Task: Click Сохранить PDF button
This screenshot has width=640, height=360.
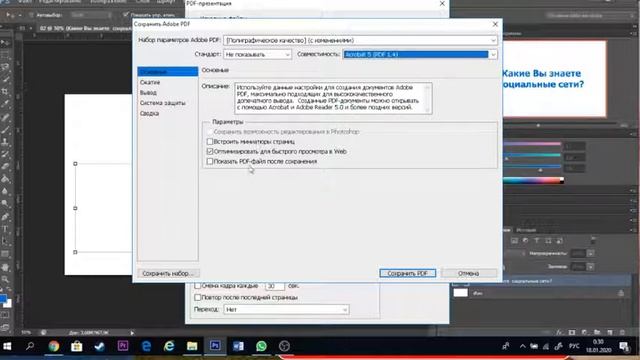Action: (x=407, y=273)
